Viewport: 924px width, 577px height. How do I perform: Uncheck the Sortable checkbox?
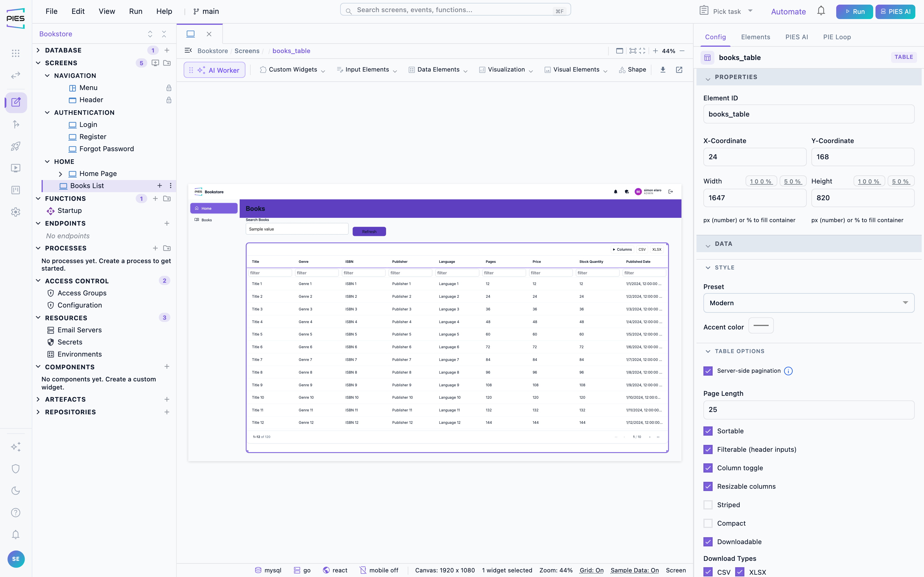pos(708,431)
